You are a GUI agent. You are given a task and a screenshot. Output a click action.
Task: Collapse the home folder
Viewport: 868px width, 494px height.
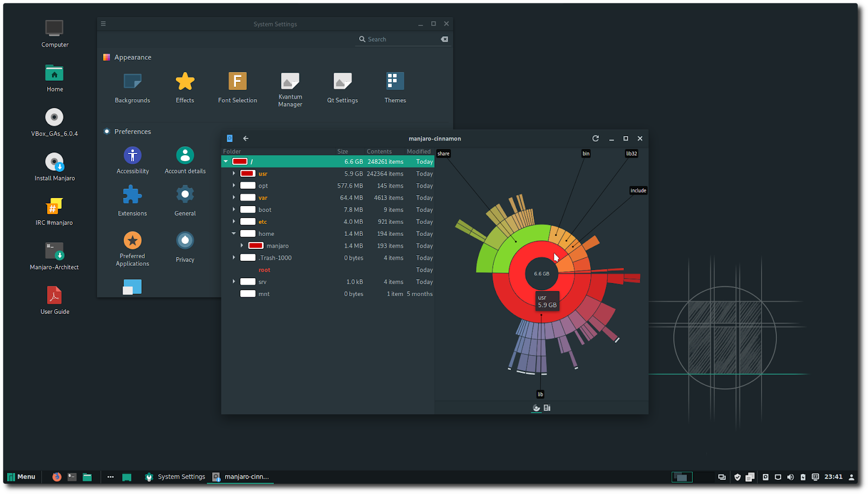(234, 234)
